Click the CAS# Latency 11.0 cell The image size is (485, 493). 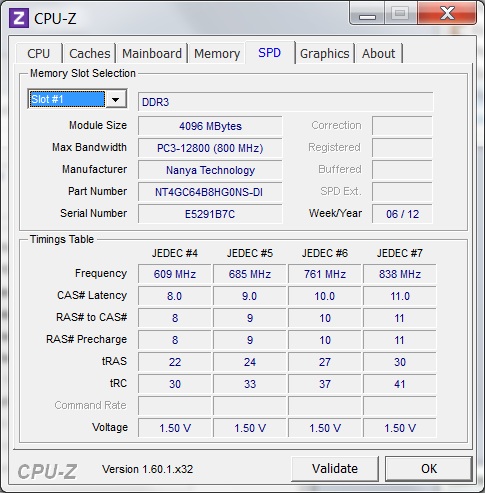400,296
